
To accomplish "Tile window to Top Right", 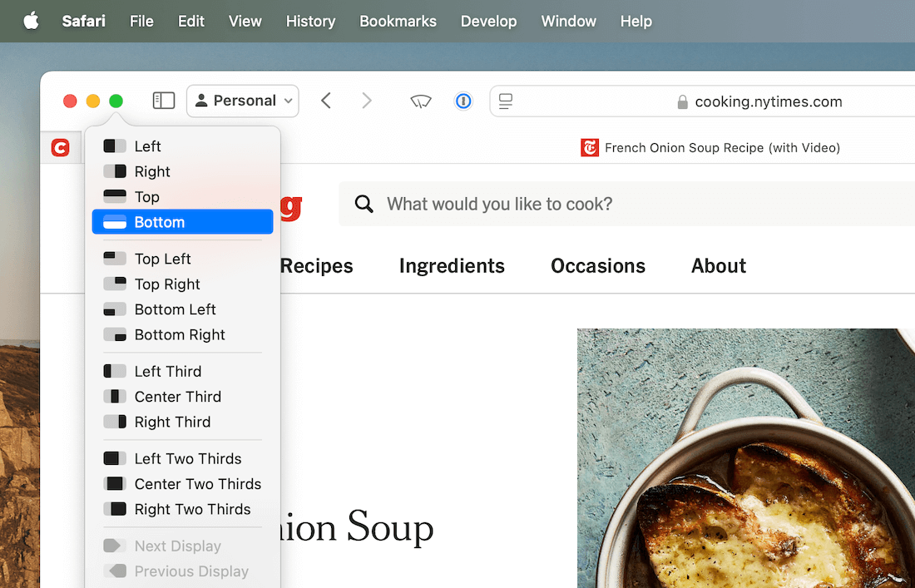I will pyautogui.click(x=166, y=284).
